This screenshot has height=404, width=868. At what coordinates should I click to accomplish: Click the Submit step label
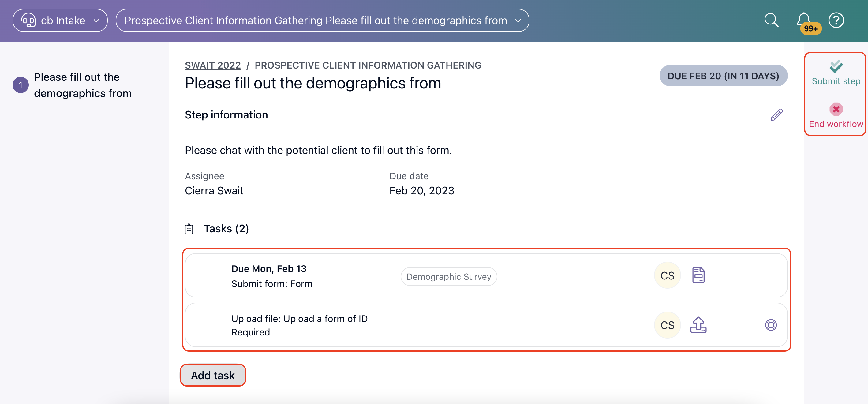(836, 81)
